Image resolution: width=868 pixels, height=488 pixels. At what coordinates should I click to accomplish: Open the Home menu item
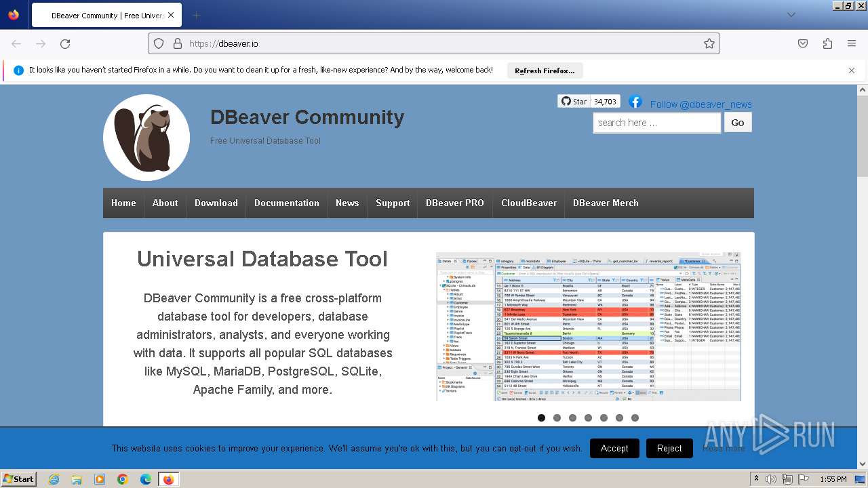click(123, 203)
